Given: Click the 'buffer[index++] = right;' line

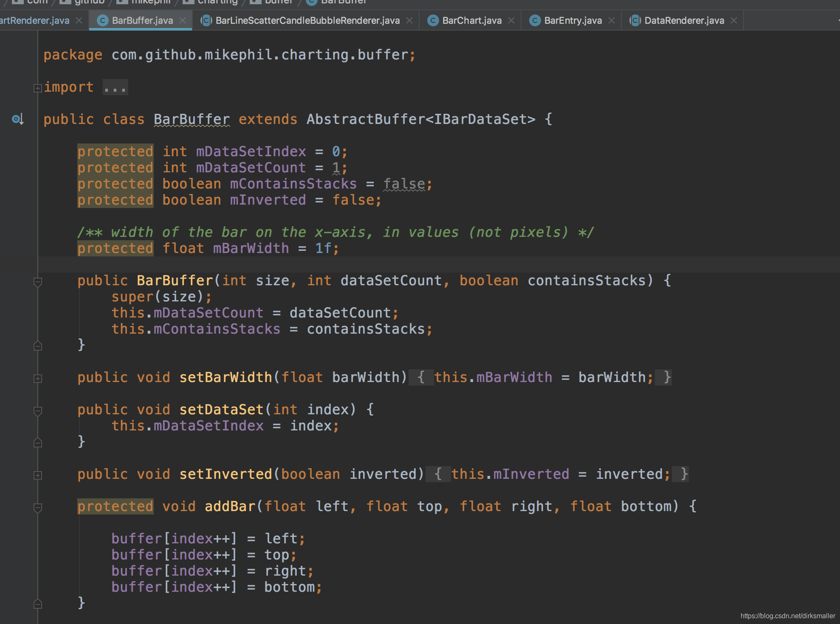Looking at the screenshot, I should tap(212, 571).
